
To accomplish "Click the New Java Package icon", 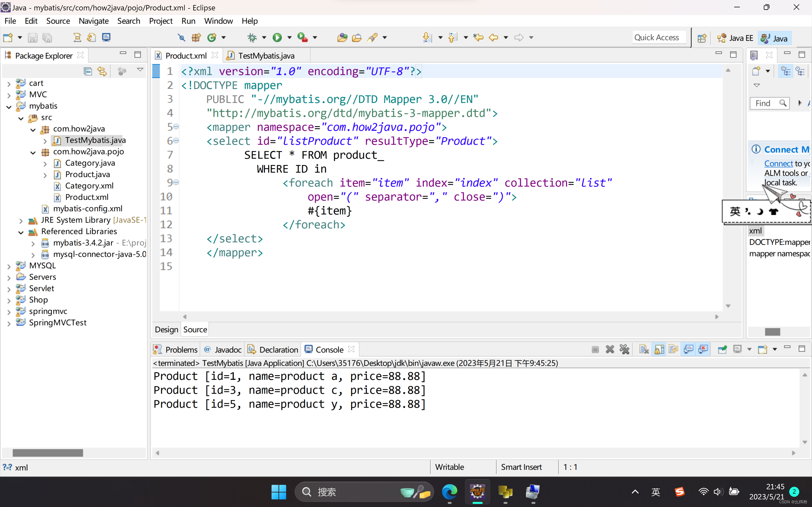I will click(196, 37).
